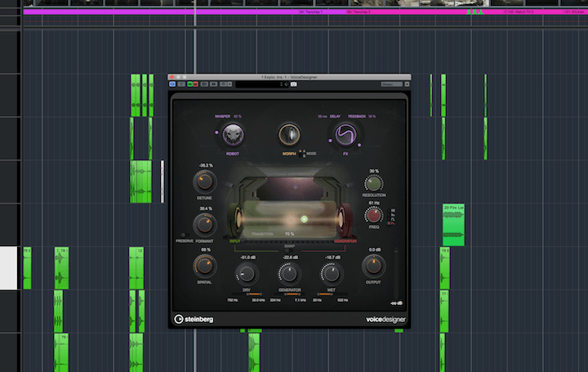Click the output level meter
Image resolution: width=588 pixels, height=372 pixels.
(396, 273)
